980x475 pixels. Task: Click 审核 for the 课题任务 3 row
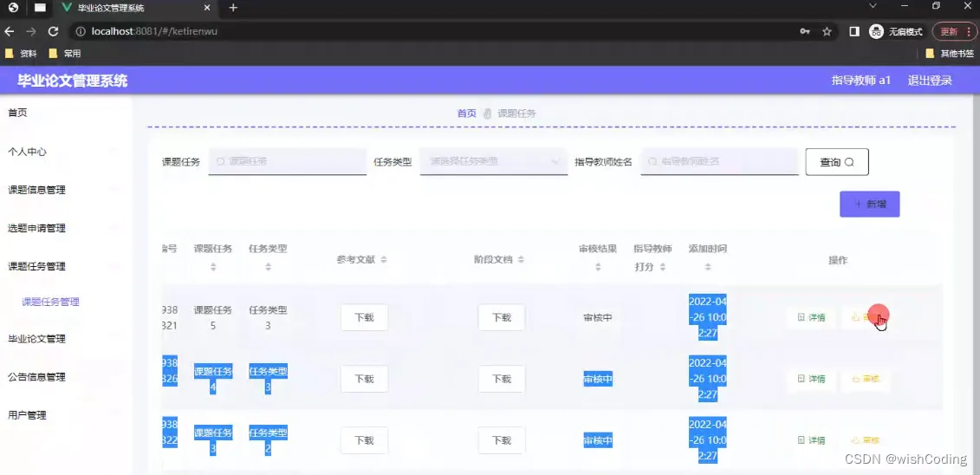866,440
